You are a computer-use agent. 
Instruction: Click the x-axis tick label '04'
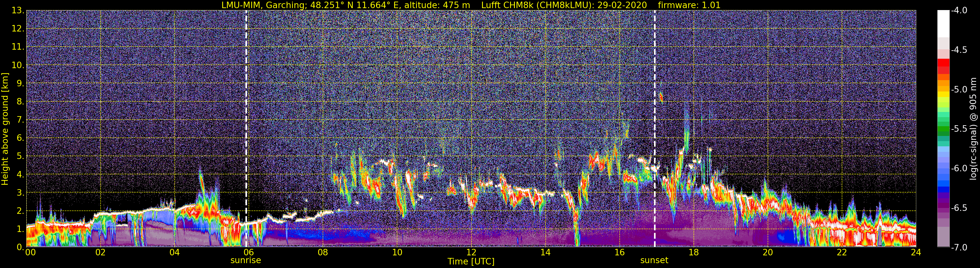coord(175,252)
